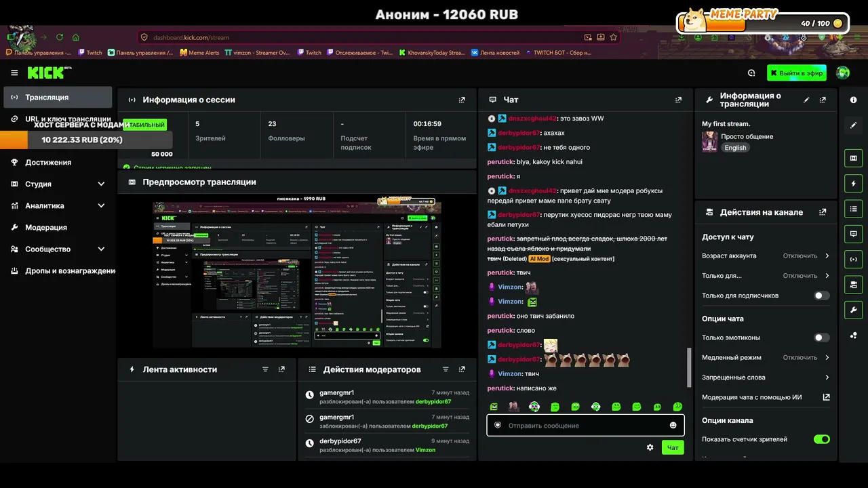Viewport: 868px width, 488px height.
Task: Click the chat icon left of Выйти в эфир
Action: [751, 73]
